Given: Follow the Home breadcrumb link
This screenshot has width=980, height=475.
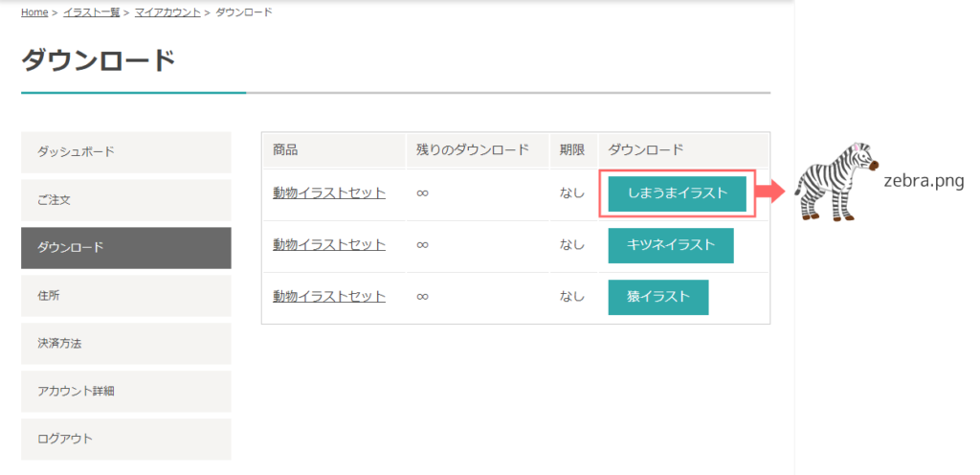Looking at the screenshot, I should (34, 12).
